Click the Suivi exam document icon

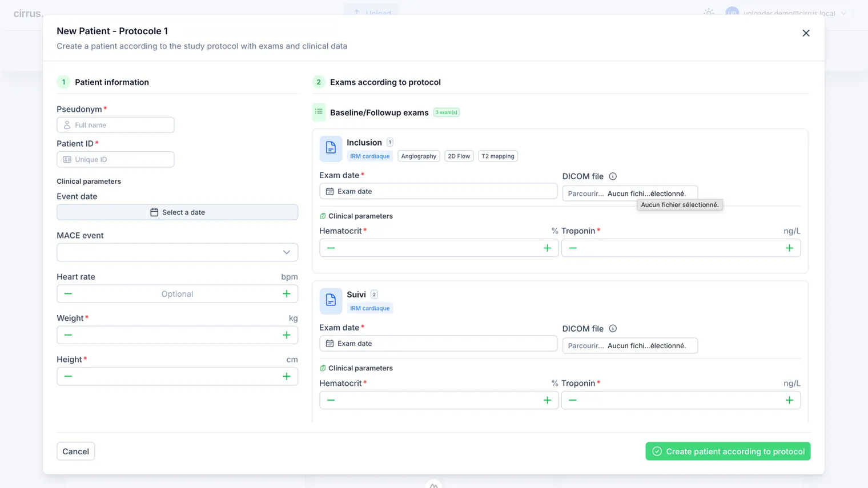click(331, 301)
